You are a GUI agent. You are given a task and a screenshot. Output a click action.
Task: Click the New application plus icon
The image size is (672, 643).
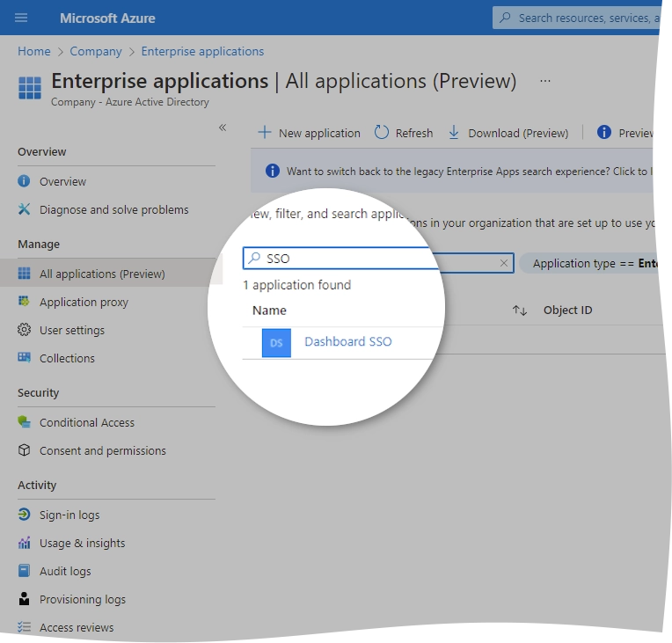pos(265,132)
